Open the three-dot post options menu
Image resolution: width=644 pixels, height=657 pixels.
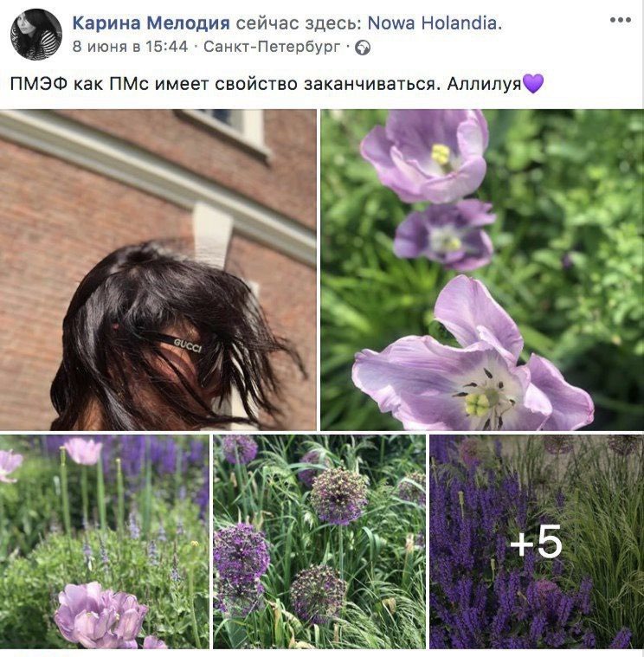pyautogui.click(x=620, y=20)
